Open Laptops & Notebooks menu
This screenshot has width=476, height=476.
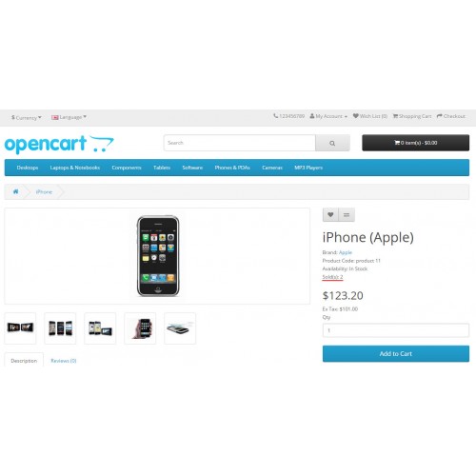point(75,168)
